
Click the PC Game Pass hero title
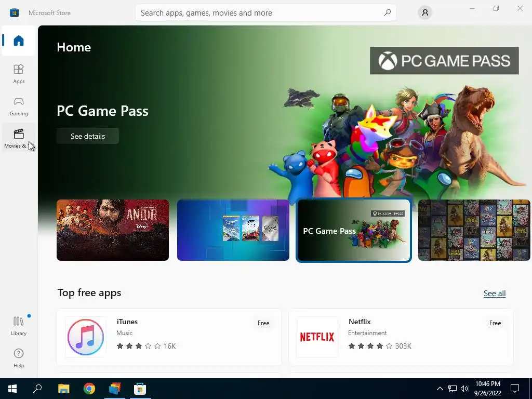tap(102, 111)
